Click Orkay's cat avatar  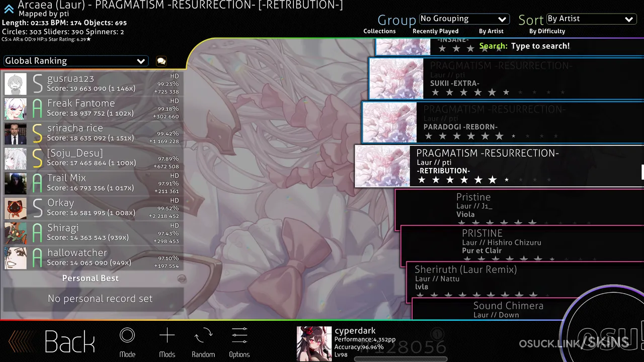(x=16, y=209)
